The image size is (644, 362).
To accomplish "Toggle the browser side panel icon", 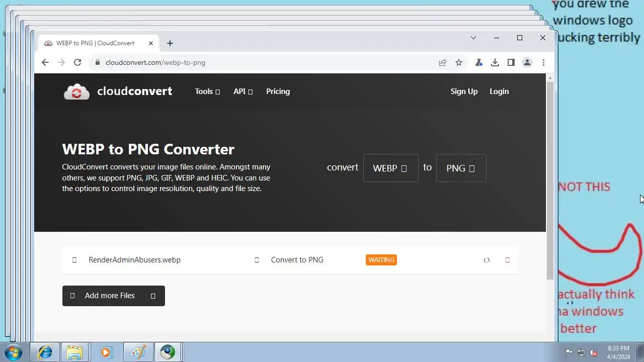I will point(511,62).
